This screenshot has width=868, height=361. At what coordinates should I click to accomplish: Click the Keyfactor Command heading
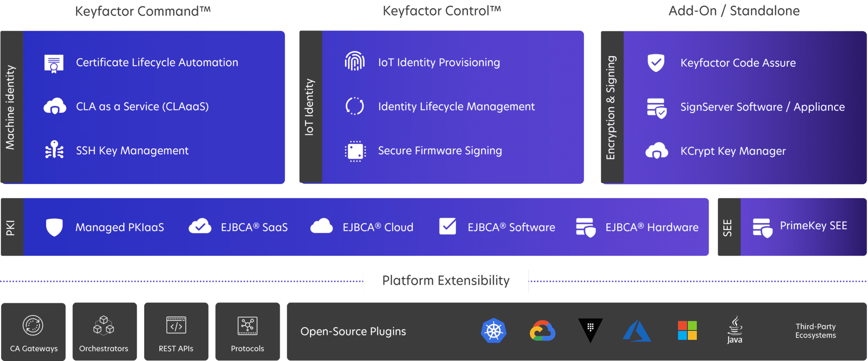(143, 11)
